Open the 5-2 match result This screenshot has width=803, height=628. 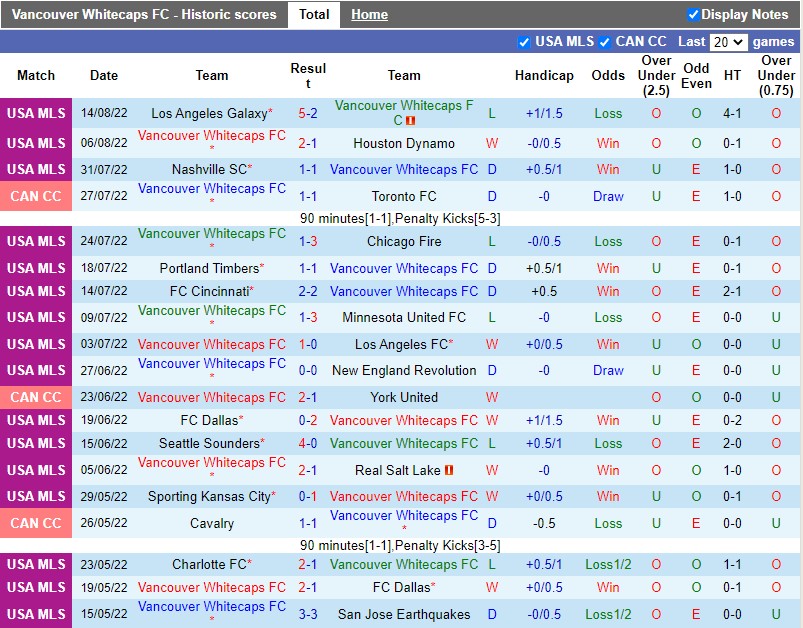[308, 114]
